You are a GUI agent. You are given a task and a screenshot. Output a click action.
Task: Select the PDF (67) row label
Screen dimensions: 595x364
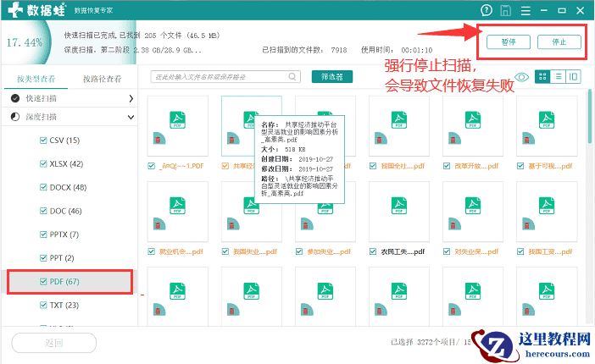click(x=64, y=282)
